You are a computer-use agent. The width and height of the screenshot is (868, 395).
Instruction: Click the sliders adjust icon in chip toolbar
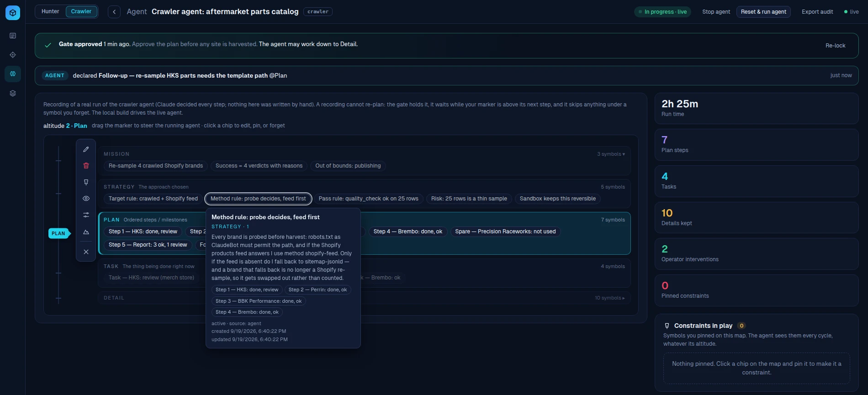pyautogui.click(x=86, y=215)
